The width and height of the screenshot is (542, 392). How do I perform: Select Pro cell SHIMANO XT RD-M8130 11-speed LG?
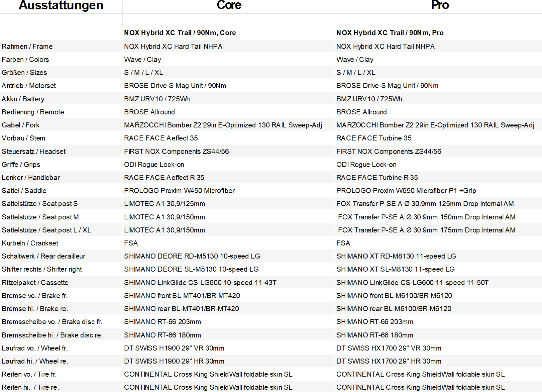coord(396,256)
